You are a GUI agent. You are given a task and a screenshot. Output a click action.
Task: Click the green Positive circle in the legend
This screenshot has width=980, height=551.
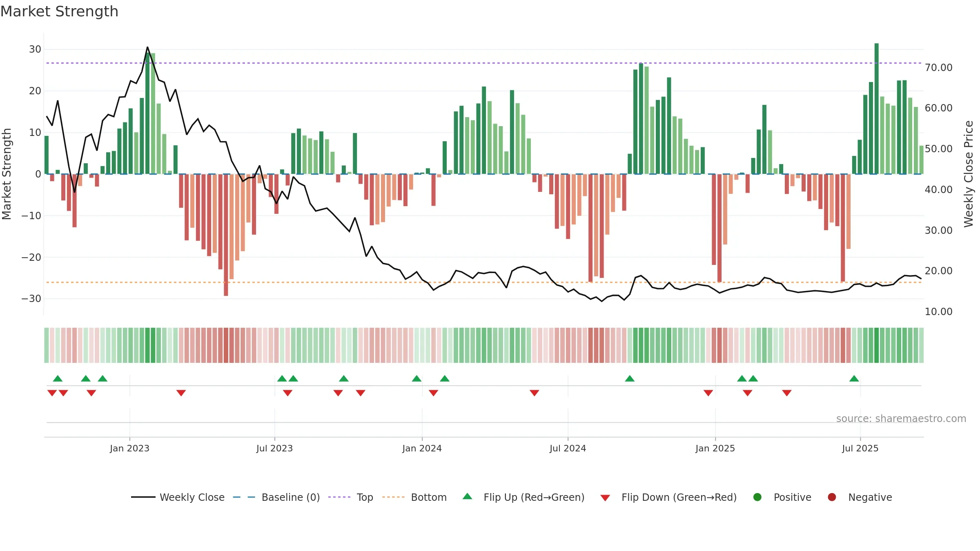(757, 497)
